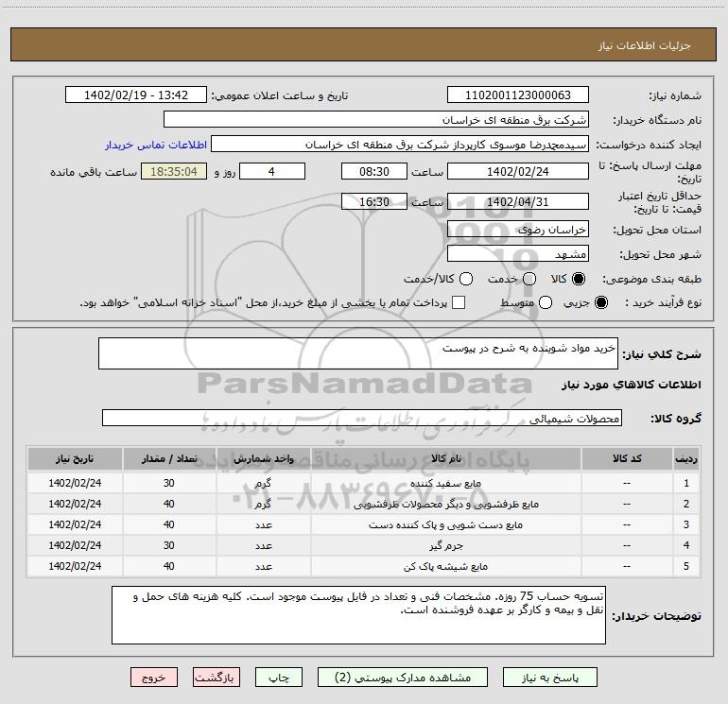Select item جرم گیر

click(x=445, y=546)
